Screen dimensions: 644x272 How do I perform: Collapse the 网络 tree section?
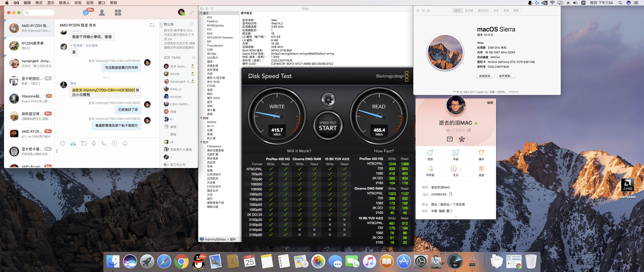tap(201, 118)
